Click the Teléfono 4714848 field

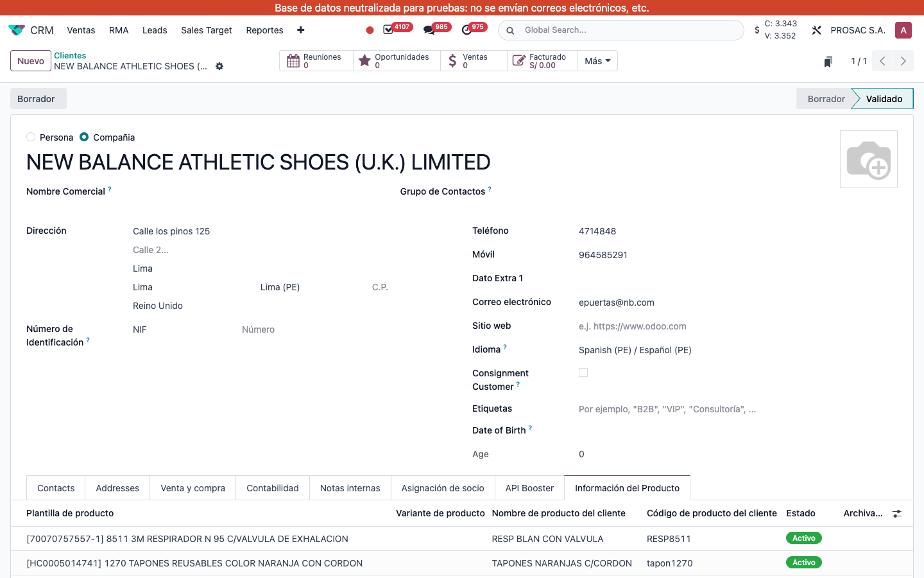click(x=737, y=231)
